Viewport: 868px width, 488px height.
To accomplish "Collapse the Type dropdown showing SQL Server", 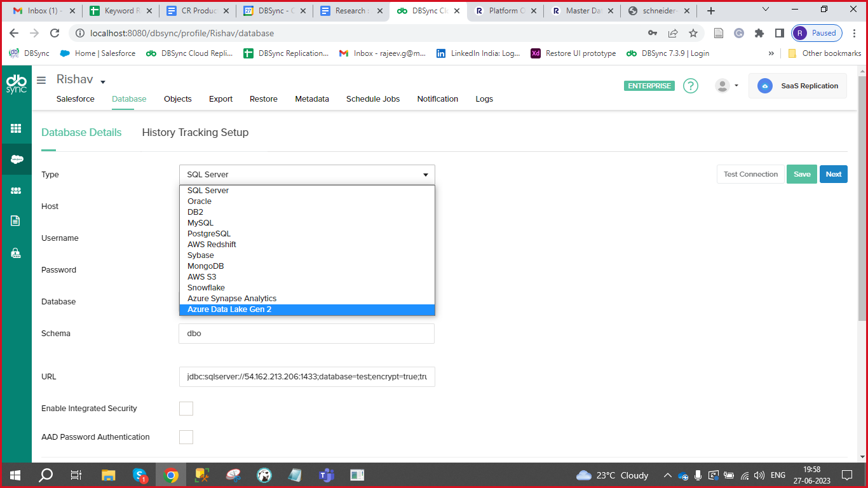I will point(307,174).
